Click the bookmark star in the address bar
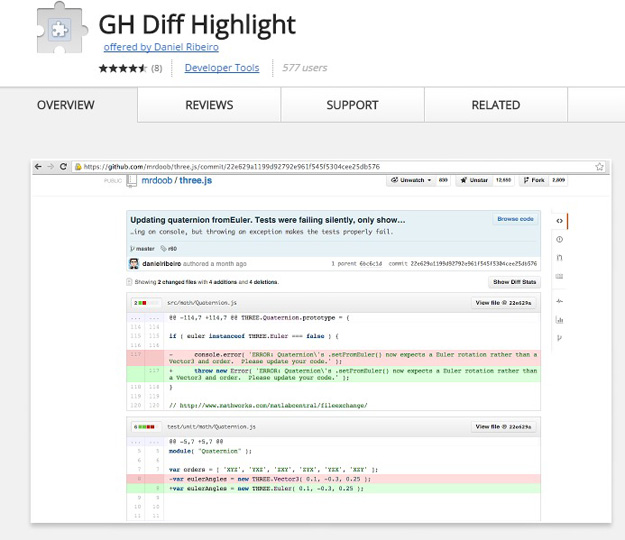 [x=599, y=167]
